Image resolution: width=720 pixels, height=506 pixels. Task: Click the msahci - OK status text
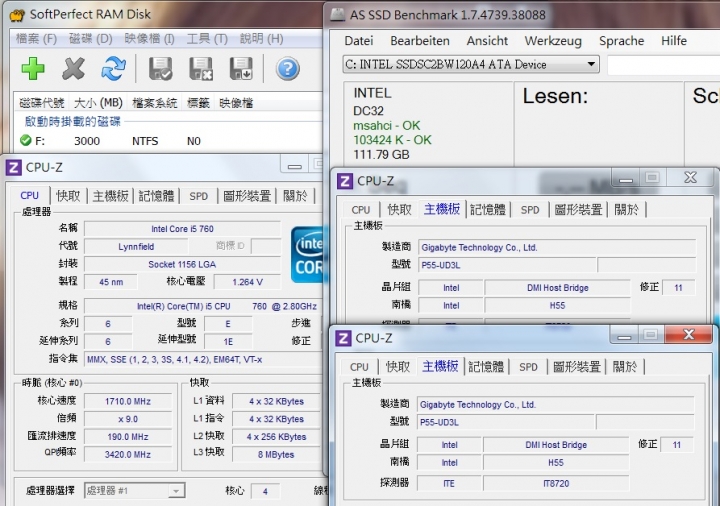tap(387, 125)
